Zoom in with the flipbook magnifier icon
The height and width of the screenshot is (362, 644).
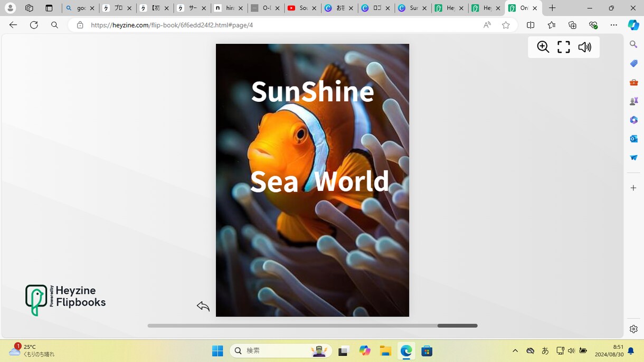point(543,47)
